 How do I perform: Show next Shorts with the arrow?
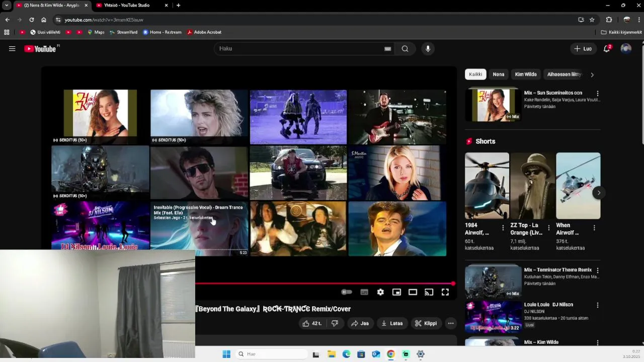click(x=598, y=193)
